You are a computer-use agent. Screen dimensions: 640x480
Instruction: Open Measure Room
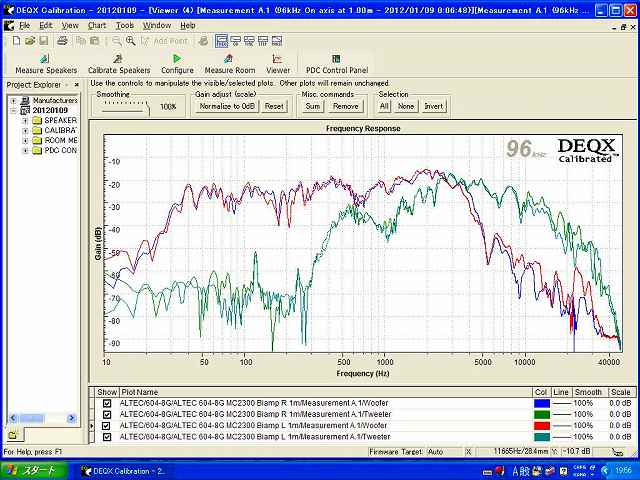coord(229,64)
